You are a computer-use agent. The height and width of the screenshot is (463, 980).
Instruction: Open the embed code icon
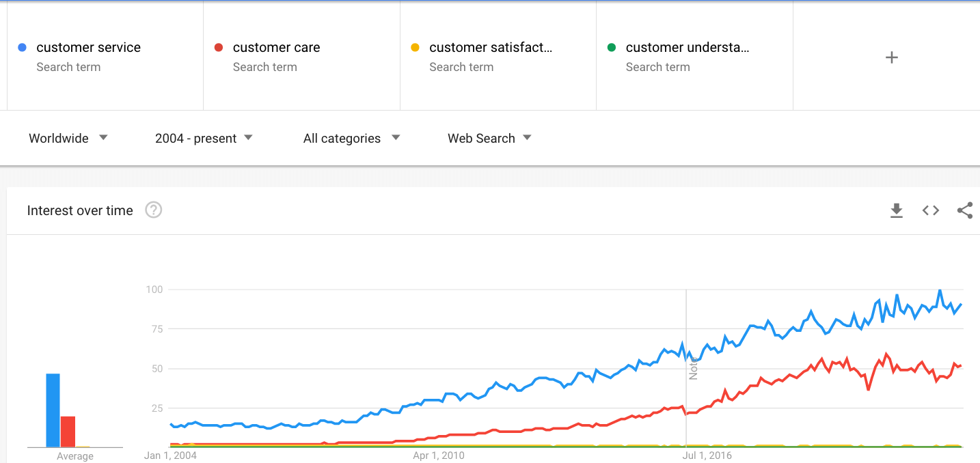931,211
